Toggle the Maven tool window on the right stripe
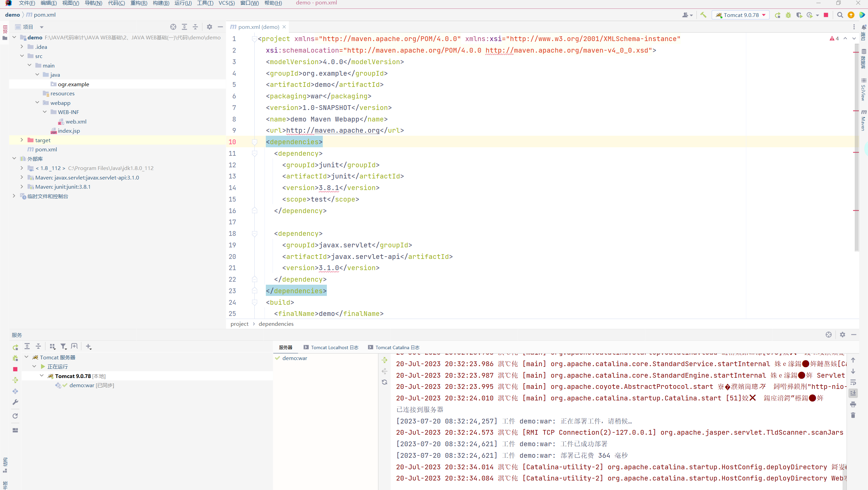868x490 pixels. click(864, 120)
